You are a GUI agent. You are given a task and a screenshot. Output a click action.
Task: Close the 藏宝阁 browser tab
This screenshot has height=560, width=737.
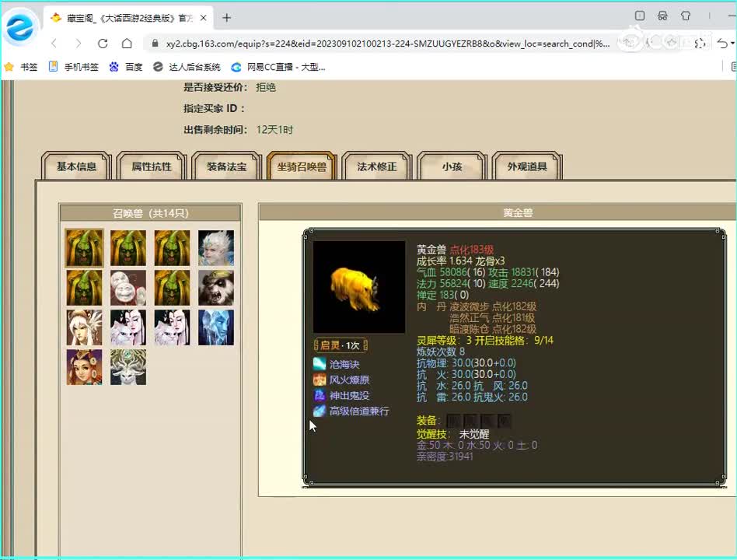(x=204, y=18)
